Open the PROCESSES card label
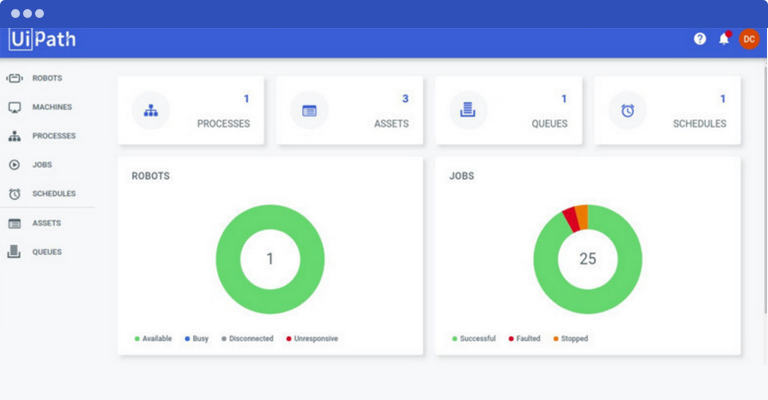 tap(223, 124)
